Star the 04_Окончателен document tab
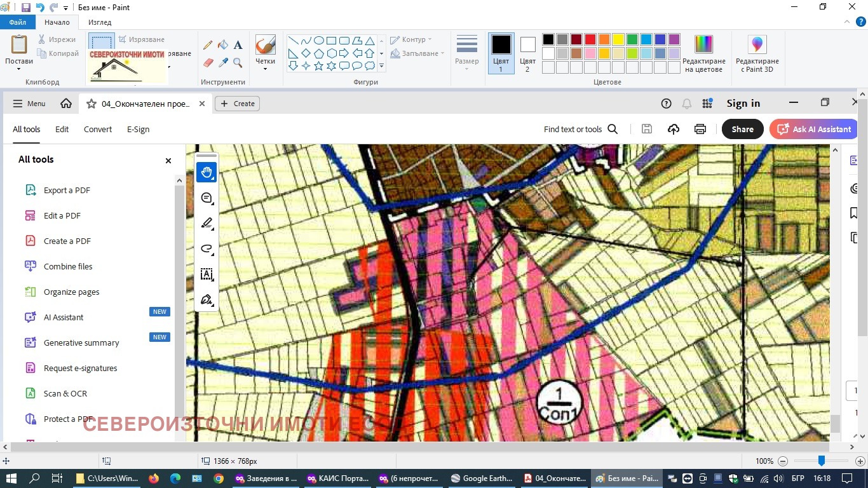 [x=92, y=104]
